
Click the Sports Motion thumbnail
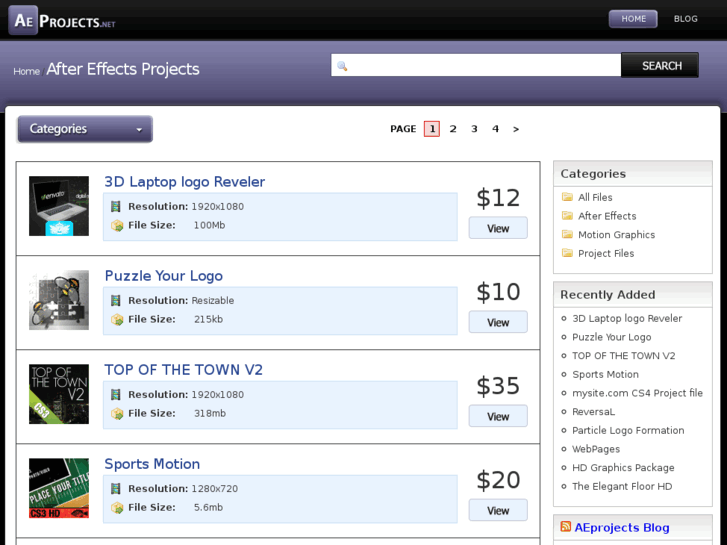coord(59,488)
